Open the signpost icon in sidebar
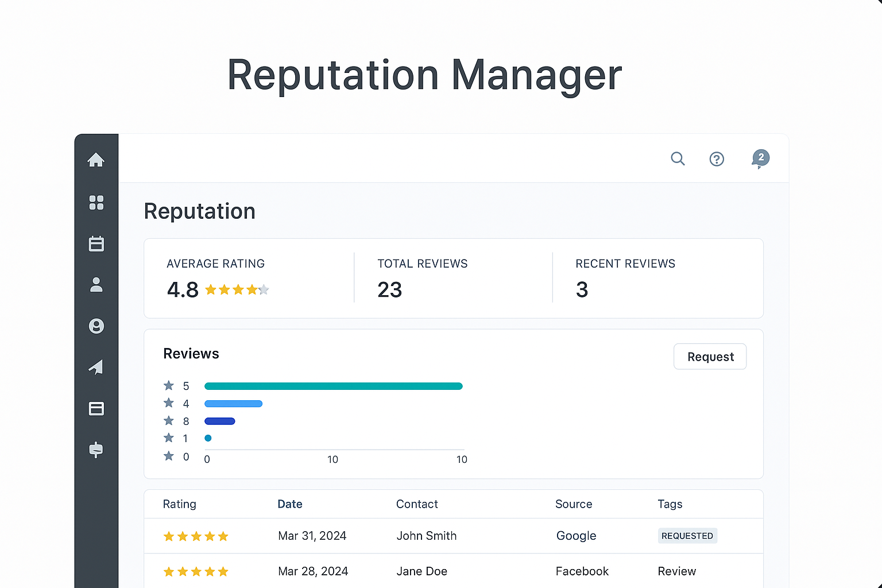The width and height of the screenshot is (882, 588). pyautogui.click(x=96, y=450)
